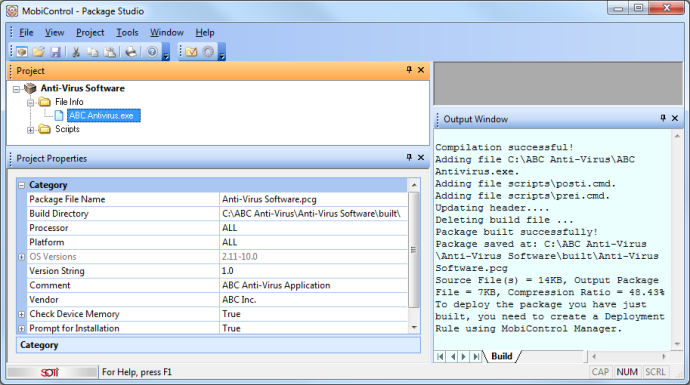Select the Scripts label in the tree
Screen dimensions: 690x385
(67, 129)
